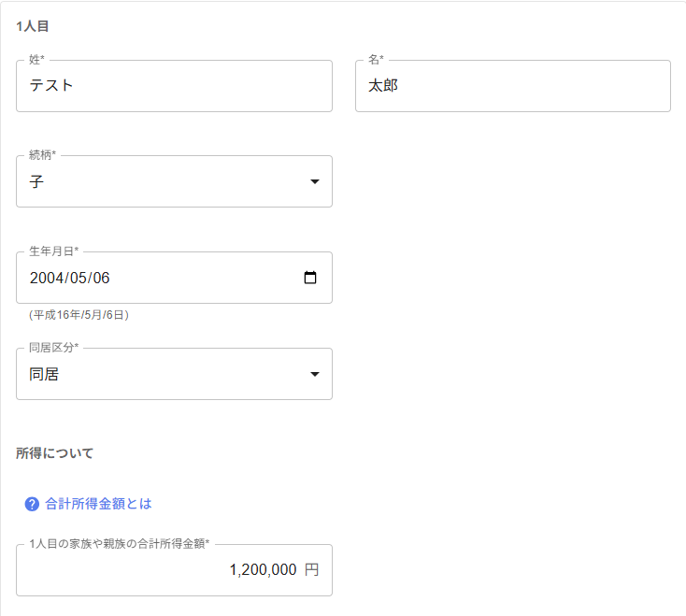Select the year 2004 in birth date
This screenshot has height=616, width=686.
click(x=46, y=278)
